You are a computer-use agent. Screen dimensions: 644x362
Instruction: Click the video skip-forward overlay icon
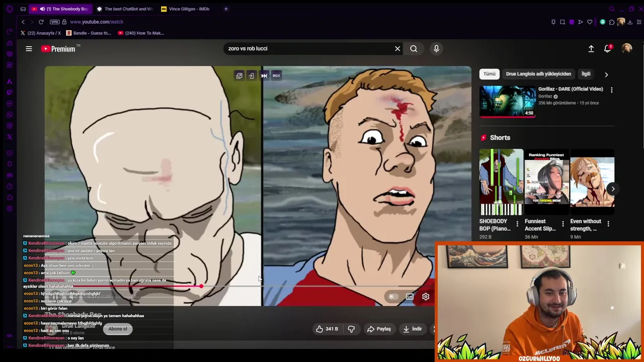click(x=264, y=75)
